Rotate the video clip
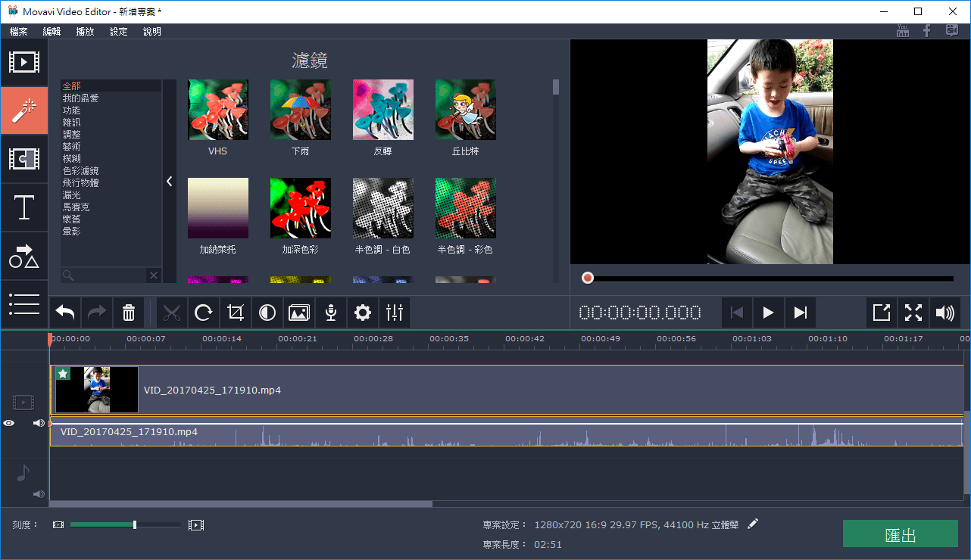971x560 pixels. coord(204,312)
